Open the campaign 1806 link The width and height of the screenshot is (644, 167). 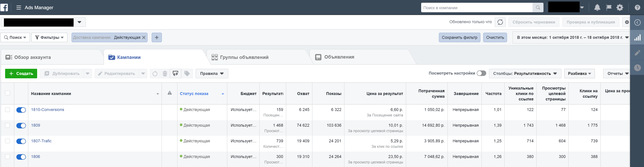[x=35, y=156]
